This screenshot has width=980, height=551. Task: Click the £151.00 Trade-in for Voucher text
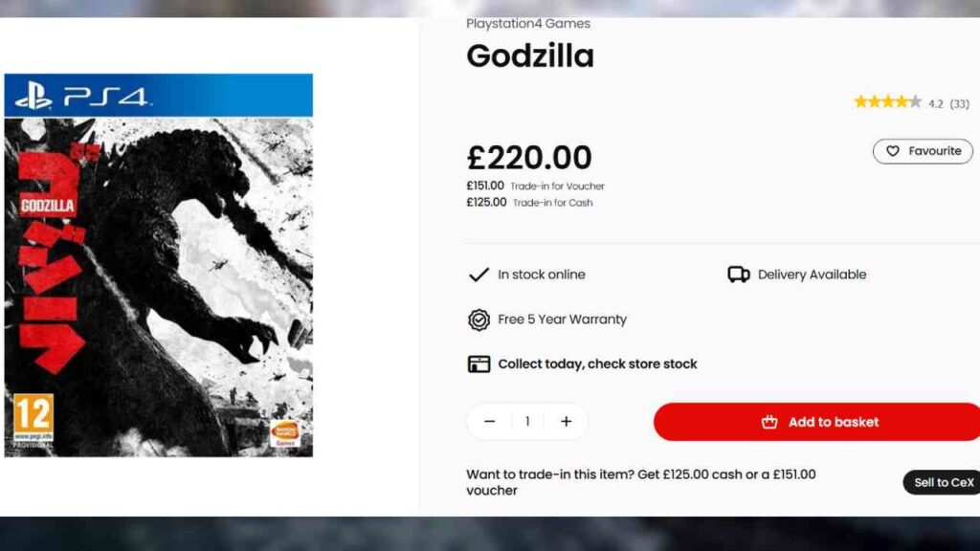(x=536, y=186)
